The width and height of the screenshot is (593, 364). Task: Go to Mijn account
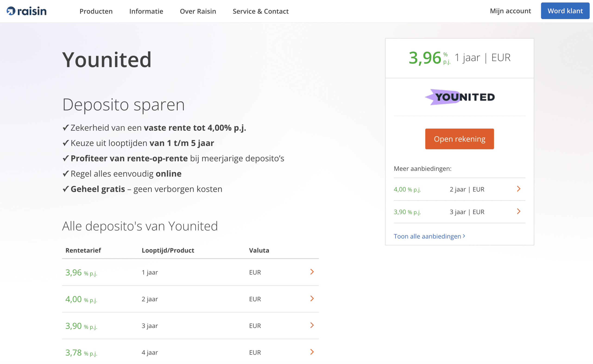click(x=510, y=11)
